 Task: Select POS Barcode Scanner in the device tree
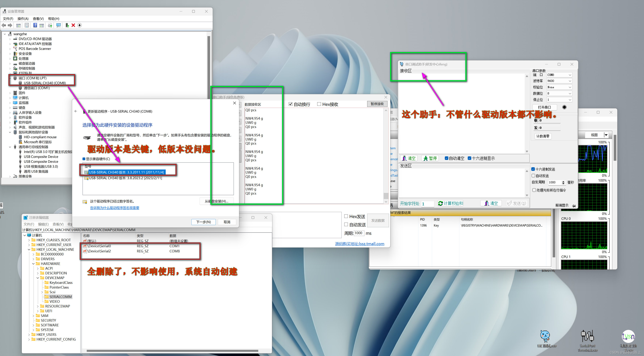(x=35, y=49)
